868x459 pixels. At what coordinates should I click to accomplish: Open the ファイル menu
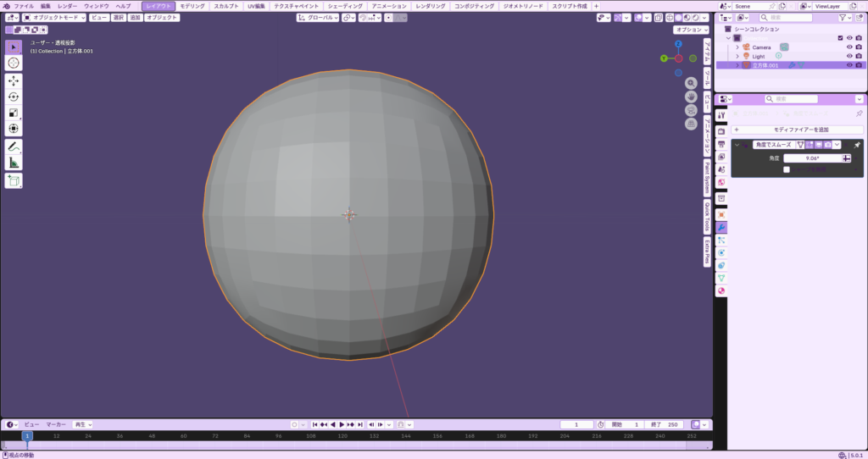pyautogui.click(x=24, y=6)
